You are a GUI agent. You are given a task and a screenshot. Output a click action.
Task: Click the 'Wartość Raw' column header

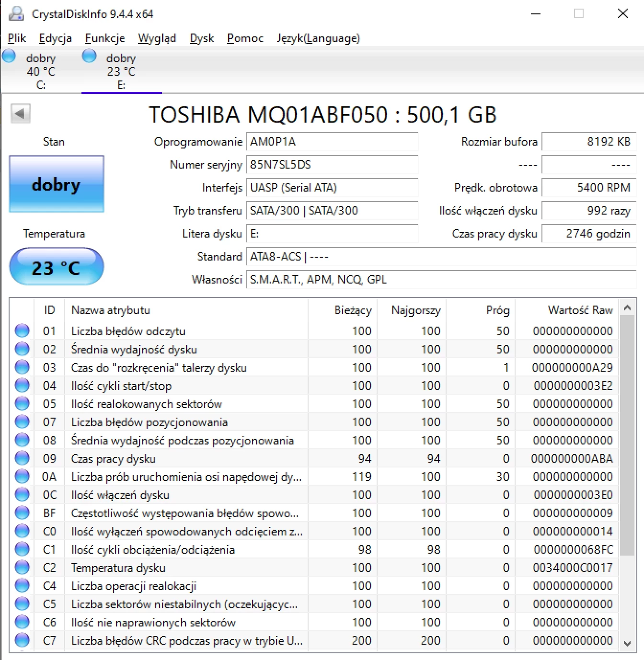tap(567, 310)
